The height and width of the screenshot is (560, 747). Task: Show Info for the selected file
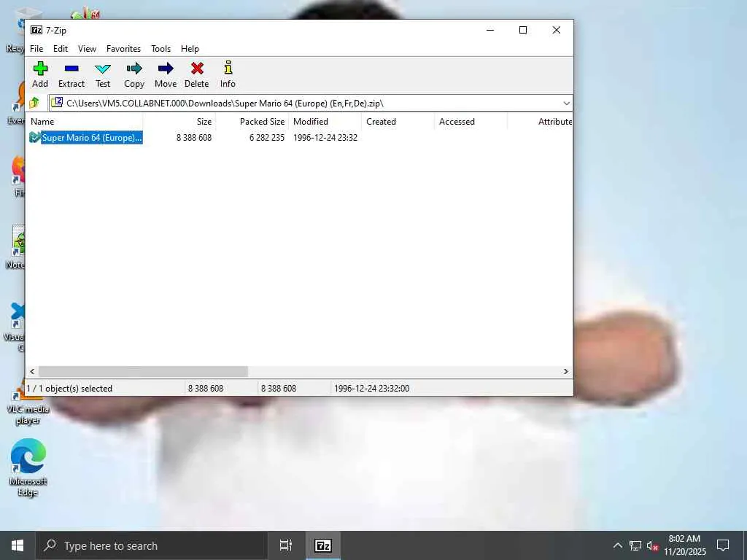click(x=228, y=75)
